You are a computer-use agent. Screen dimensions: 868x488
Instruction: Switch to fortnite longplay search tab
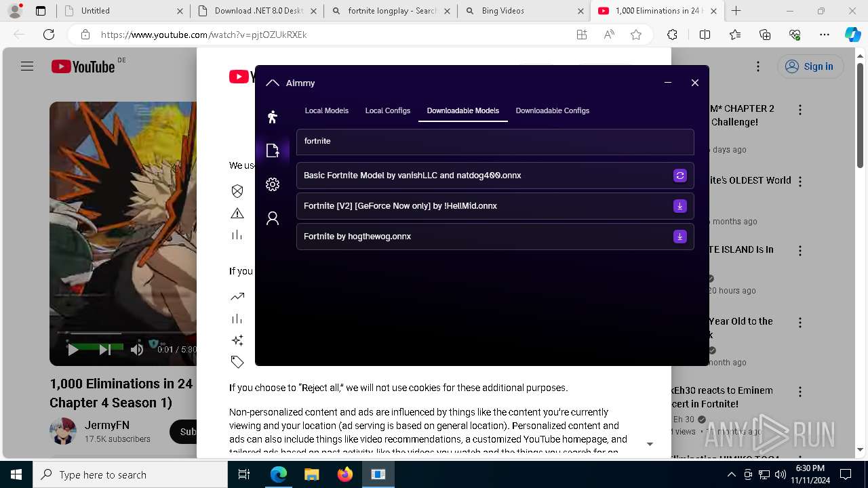(x=391, y=11)
